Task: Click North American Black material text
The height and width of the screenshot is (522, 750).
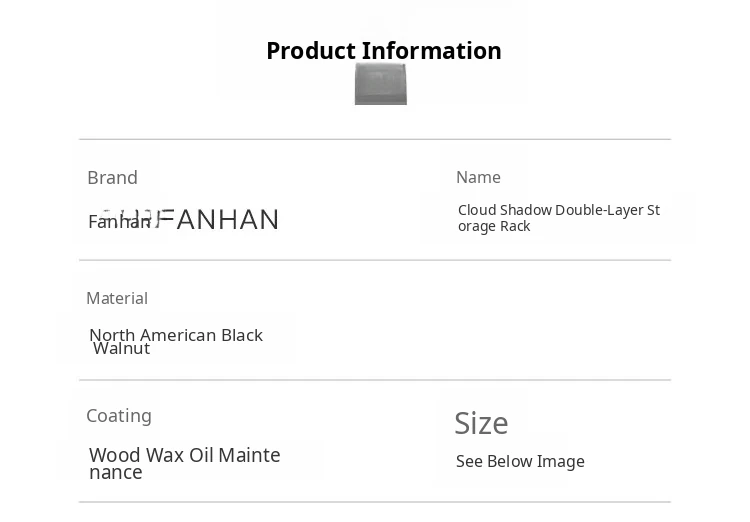Action: [176, 335]
